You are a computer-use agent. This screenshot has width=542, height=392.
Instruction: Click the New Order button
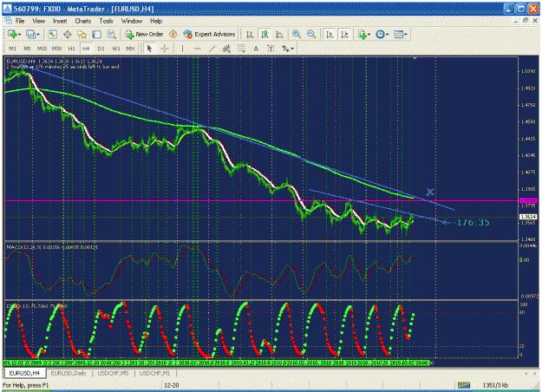click(x=144, y=34)
